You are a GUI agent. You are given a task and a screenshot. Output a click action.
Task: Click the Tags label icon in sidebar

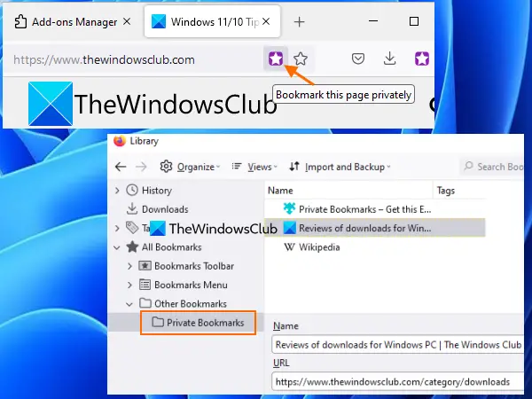click(132, 227)
